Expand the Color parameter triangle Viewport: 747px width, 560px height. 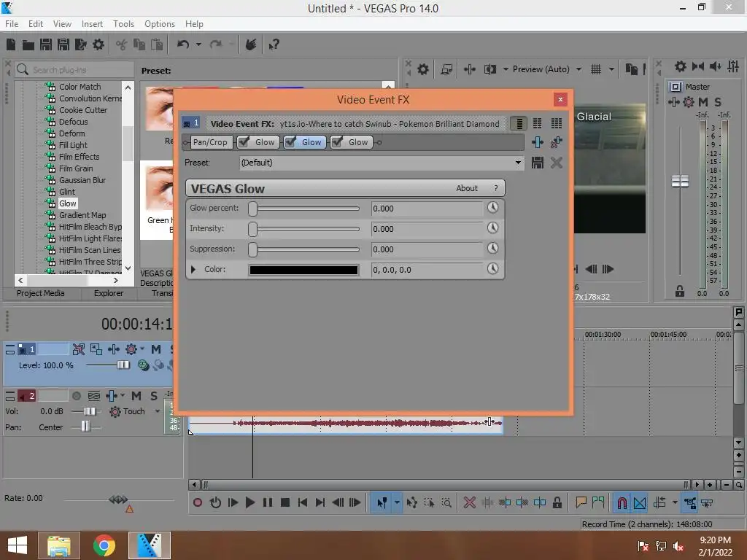(x=193, y=270)
